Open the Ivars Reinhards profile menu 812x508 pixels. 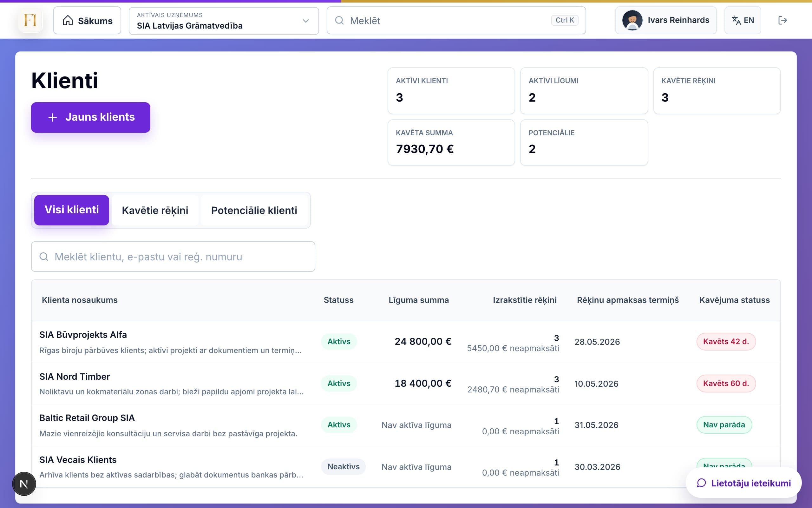tap(666, 20)
